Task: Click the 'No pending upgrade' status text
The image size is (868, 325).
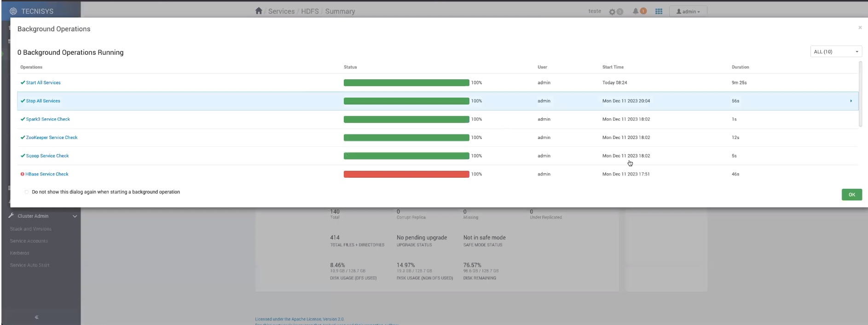Action: click(422, 238)
